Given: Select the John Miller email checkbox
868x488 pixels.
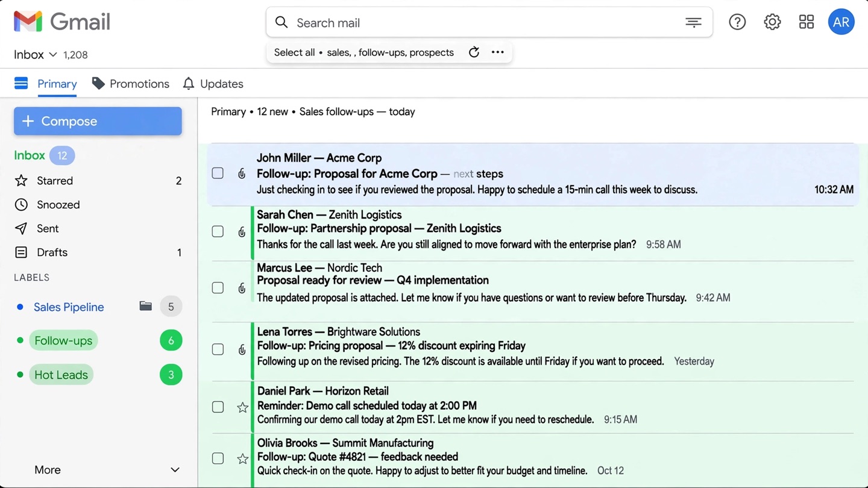Looking at the screenshot, I should point(218,174).
